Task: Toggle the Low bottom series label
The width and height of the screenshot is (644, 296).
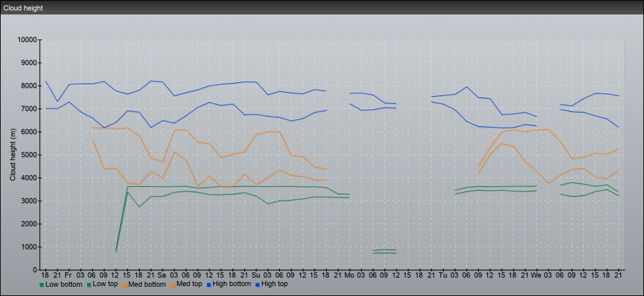Action: [63, 284]
